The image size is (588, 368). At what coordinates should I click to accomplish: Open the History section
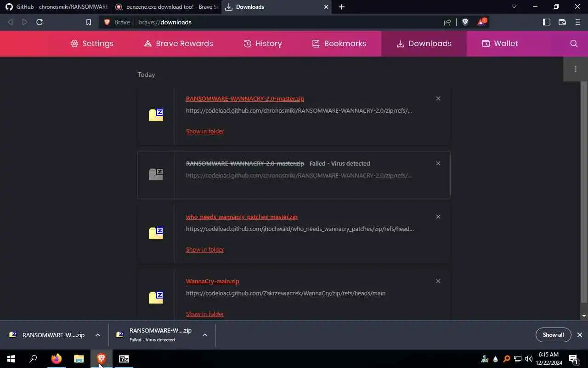tap(262, 44)
